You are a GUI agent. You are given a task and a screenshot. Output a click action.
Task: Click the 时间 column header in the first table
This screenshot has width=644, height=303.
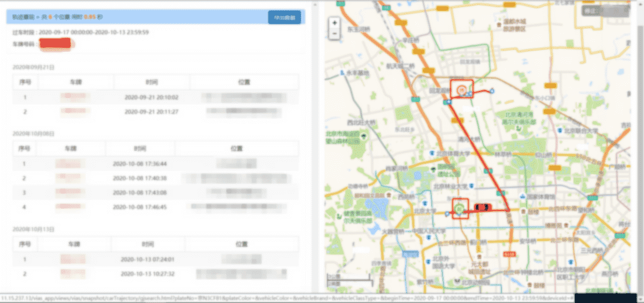coord(151,82)
